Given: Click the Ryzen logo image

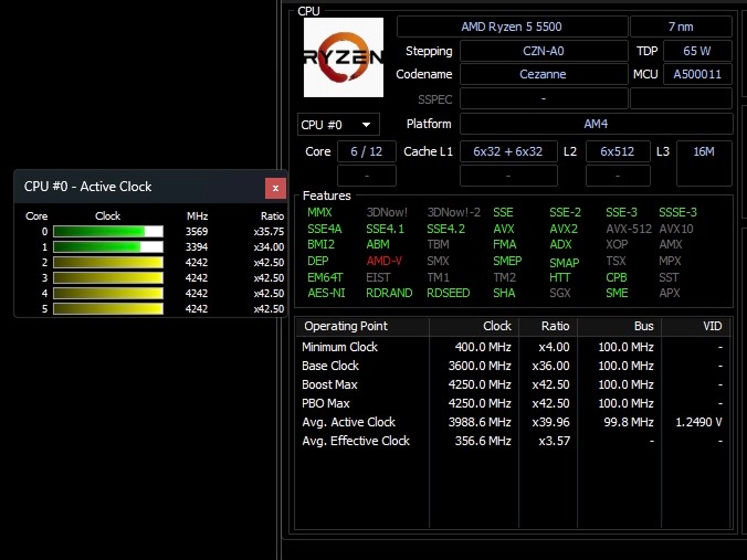Looking at the screenshot, I should (343, 57).
